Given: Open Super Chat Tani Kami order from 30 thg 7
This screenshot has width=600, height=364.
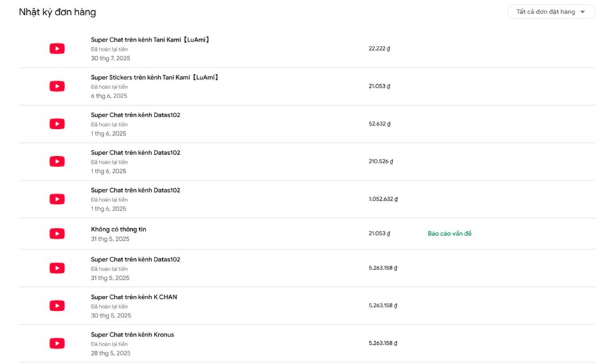Looking at the screenshot, I should (x=150, y=40).
